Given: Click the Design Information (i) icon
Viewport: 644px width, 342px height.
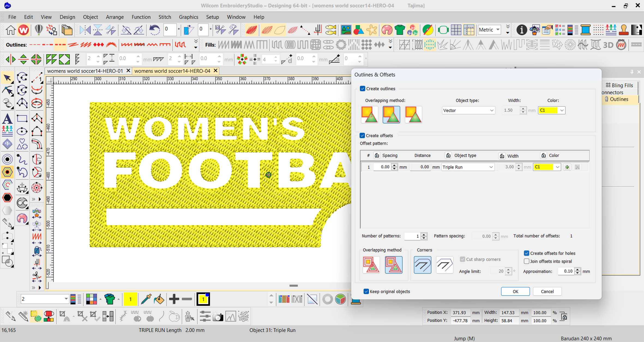Looking at the screenshot, I should 521,30.
